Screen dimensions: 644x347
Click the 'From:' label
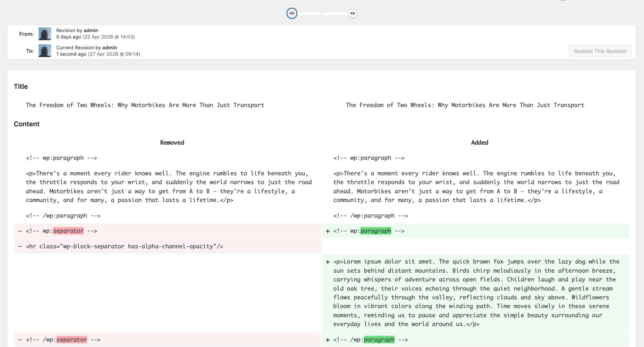click(x=26, y=34)
